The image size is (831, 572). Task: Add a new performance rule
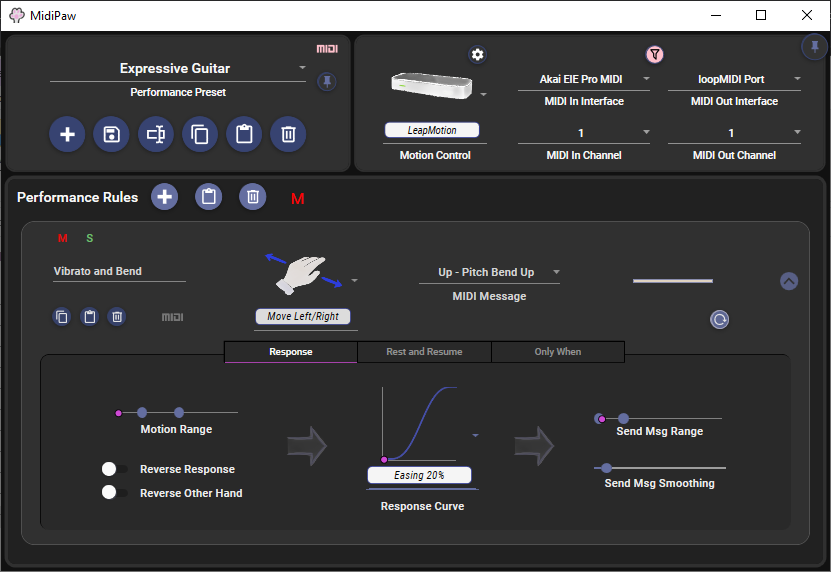165,197
